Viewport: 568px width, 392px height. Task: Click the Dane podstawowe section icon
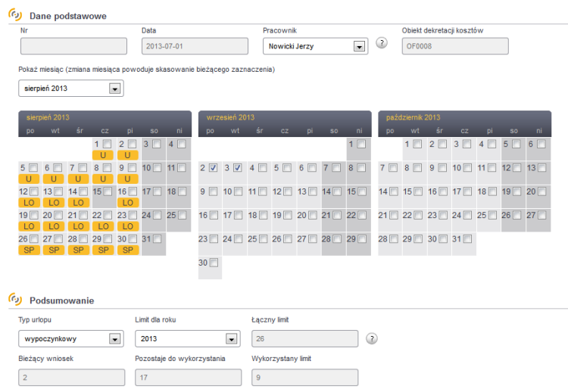(14, 15)
